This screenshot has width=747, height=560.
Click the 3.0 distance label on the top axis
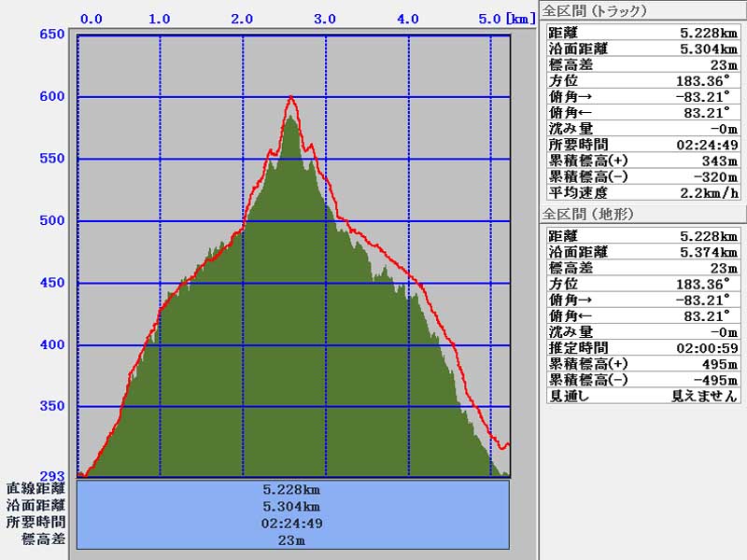coord(325,19)
